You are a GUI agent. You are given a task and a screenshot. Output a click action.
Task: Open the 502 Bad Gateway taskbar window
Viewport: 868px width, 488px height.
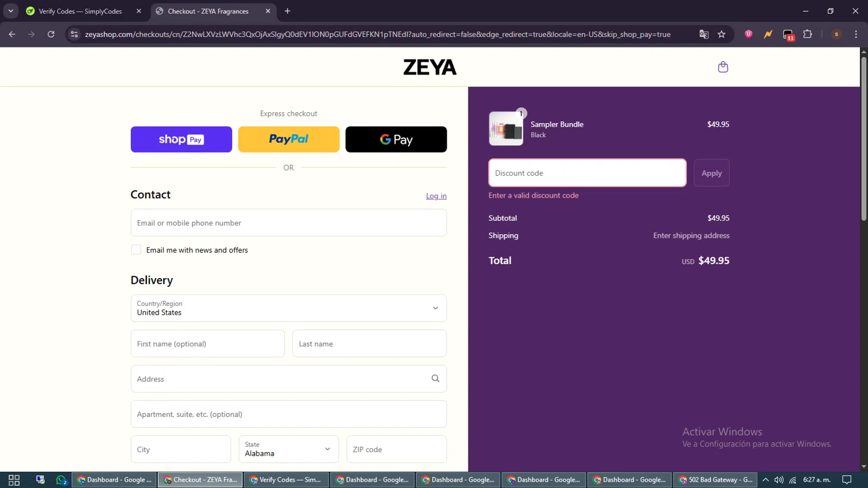point(716,480)
